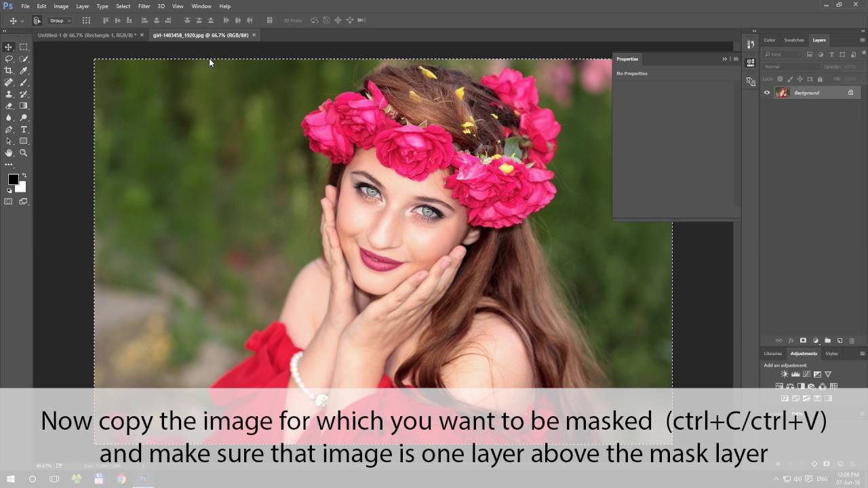Viewport: 868px width, 488px height.
Task: Toggle shape layer filter in Layers panel
Action: [842, 54]
